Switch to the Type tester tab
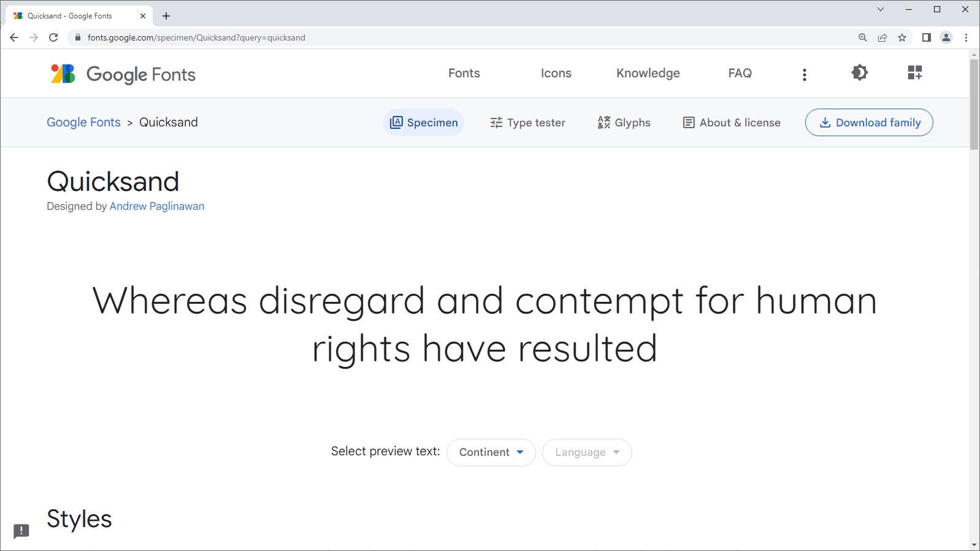The height and width of the screenshot is (551, 980). point(527,123)
